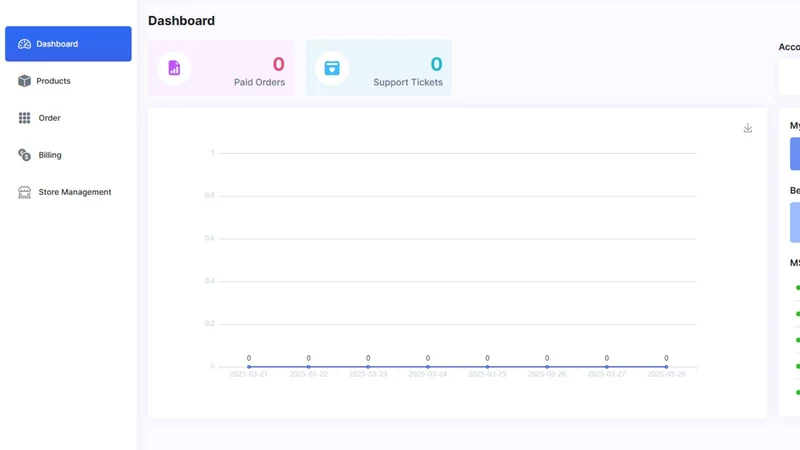Click the purple Paid Orders report icon
Image resolution: width=800 pixels, height=450 pixels.
174,68
